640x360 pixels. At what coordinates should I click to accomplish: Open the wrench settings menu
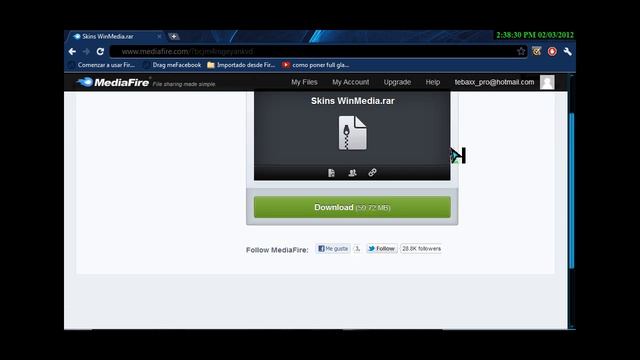(567, 51)
